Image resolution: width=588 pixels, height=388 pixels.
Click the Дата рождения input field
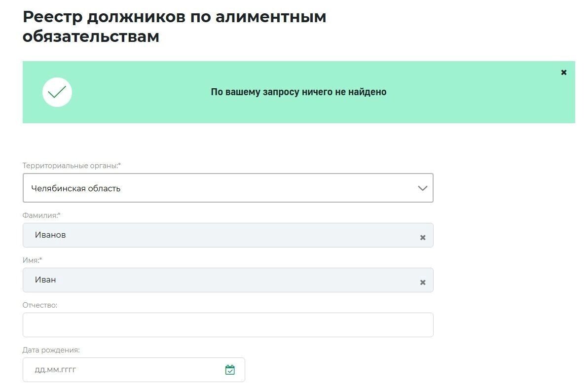[123, 369]
